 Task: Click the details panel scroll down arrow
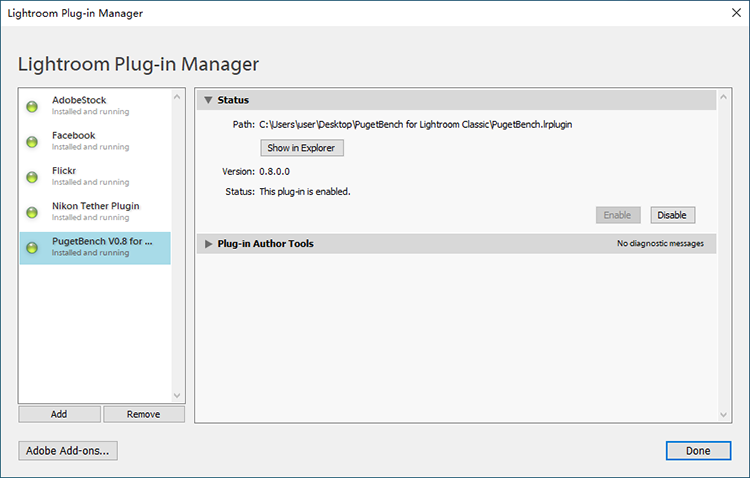(723, 415)
